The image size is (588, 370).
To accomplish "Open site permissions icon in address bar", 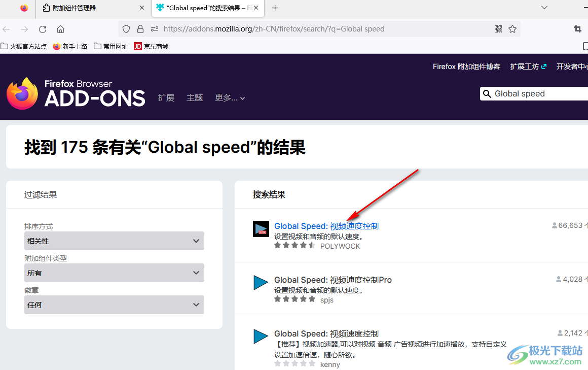I will pyautogui.click(x=154, y=29).
